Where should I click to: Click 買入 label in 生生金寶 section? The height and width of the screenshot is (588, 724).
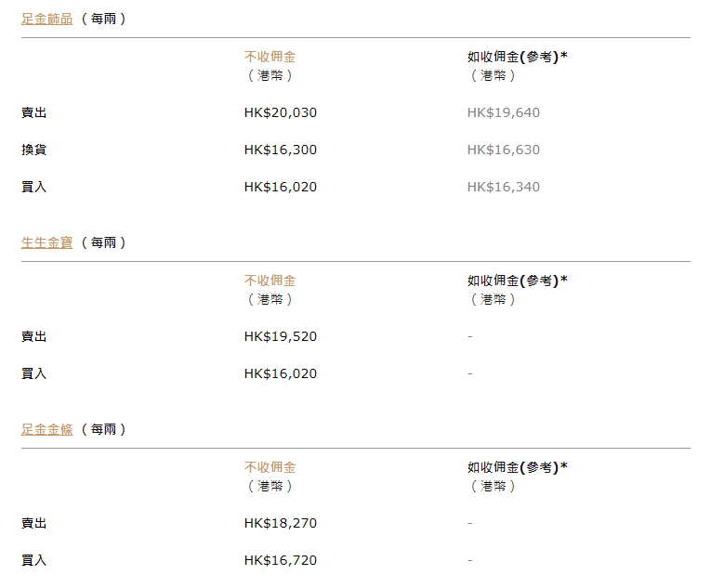tap(33, 373)
